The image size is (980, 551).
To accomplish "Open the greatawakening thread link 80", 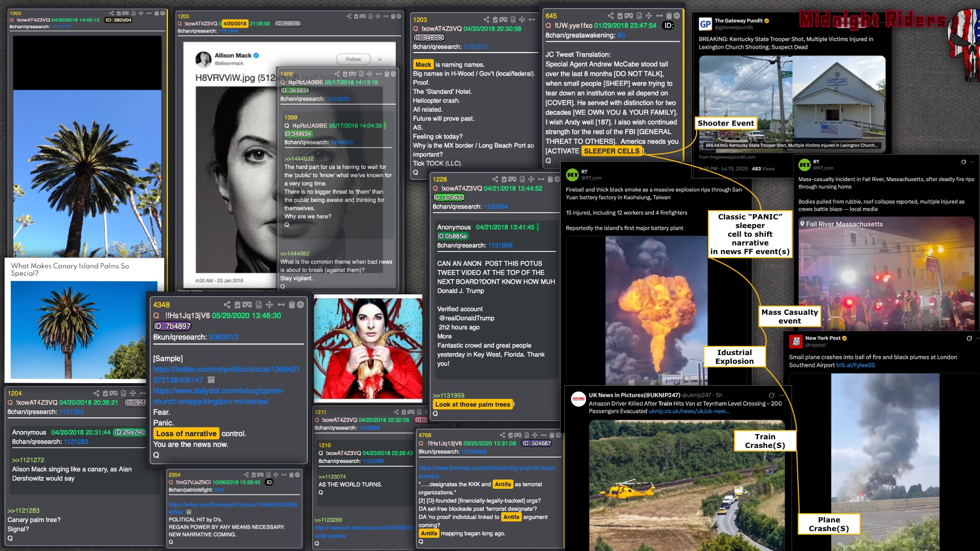I will tap(621, 35).
